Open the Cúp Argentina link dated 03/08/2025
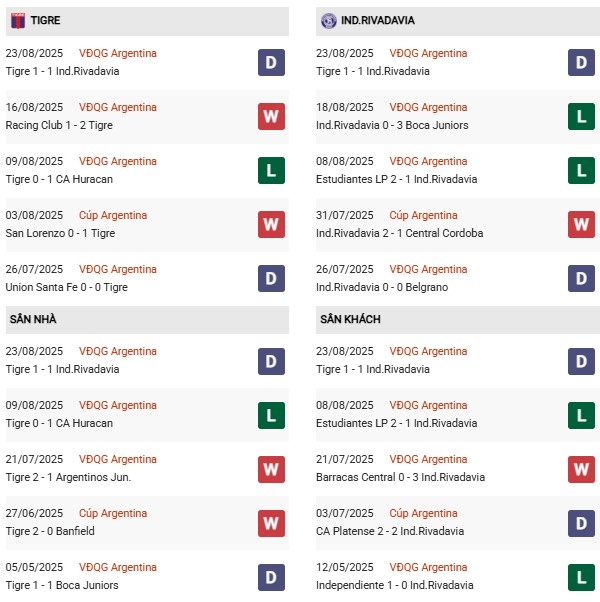The image size is (600, 602). tap(113, 215)
